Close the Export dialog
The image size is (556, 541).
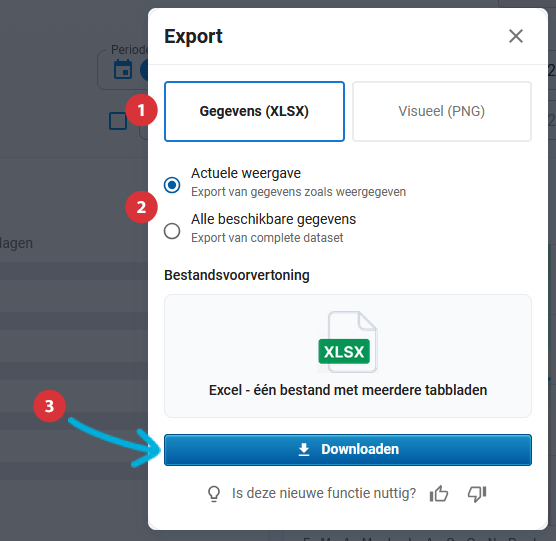click(516, 36)
